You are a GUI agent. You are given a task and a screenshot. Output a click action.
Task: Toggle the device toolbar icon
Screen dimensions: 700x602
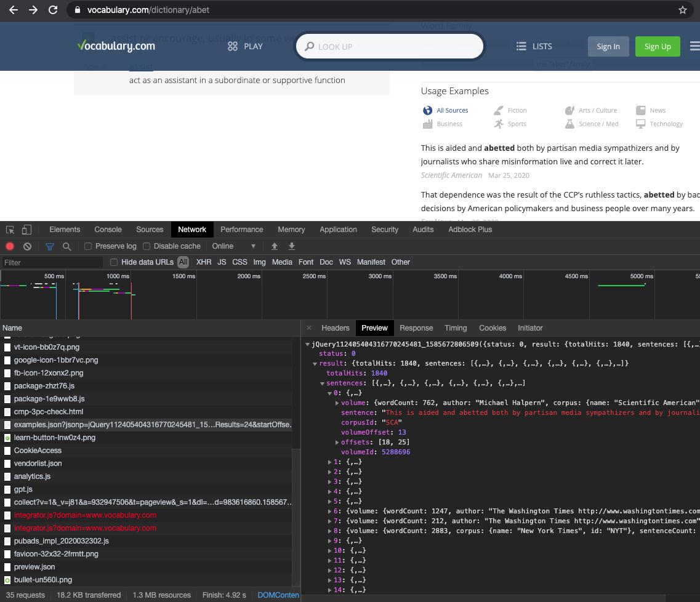(26, 230)
